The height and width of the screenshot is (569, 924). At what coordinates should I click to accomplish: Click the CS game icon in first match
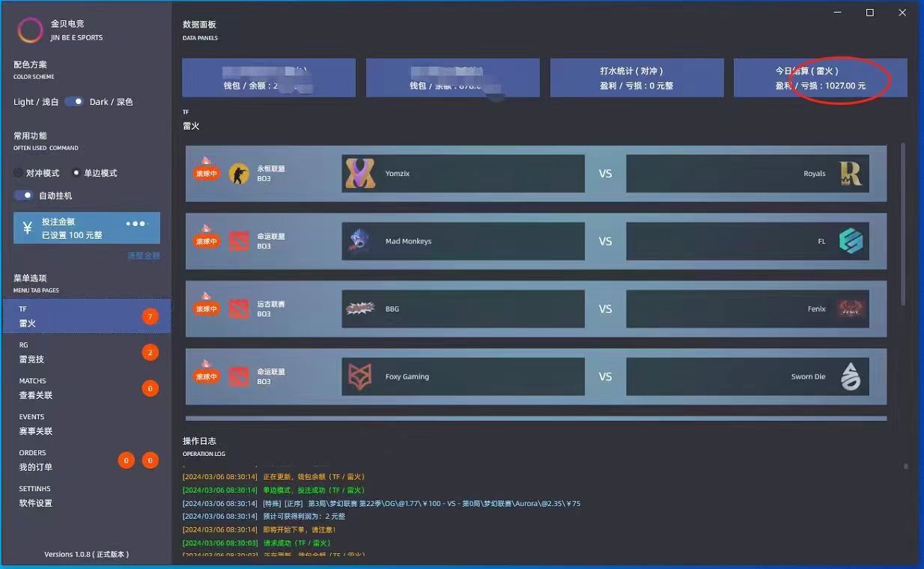pyautogui.click(x=239, y=174)
